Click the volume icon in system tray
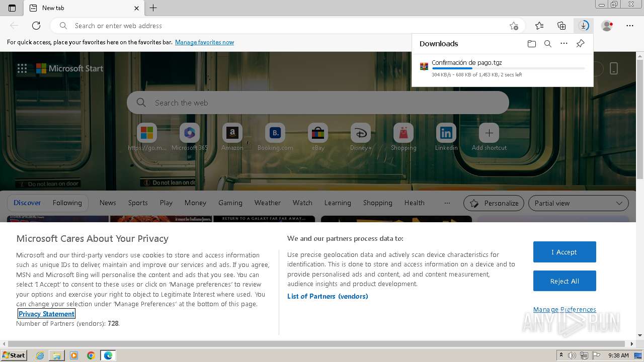This screenshot has width=644, height=362. coord(572,355)
